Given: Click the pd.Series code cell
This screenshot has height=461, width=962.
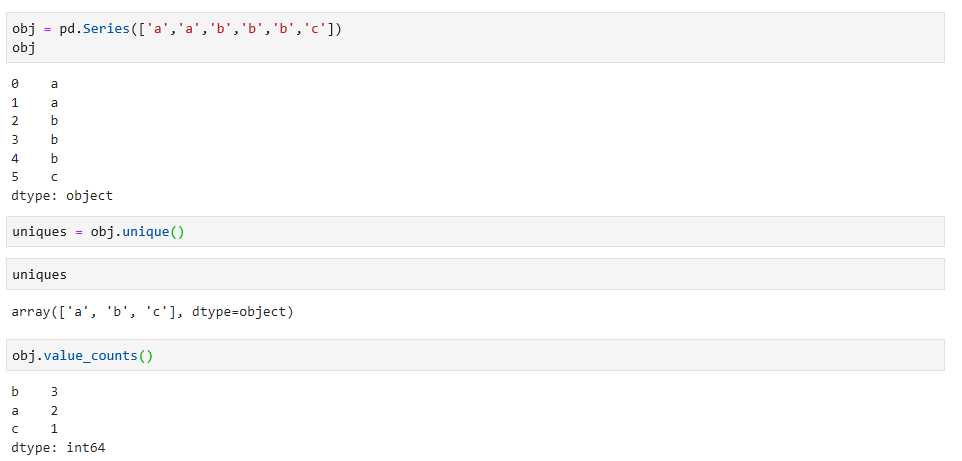Looking at the screenshot, I should 475,37.
